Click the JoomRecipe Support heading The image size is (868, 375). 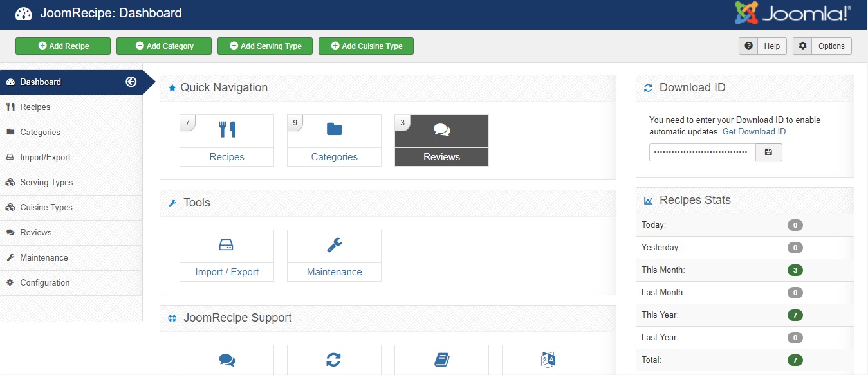[x=237, y=318]
